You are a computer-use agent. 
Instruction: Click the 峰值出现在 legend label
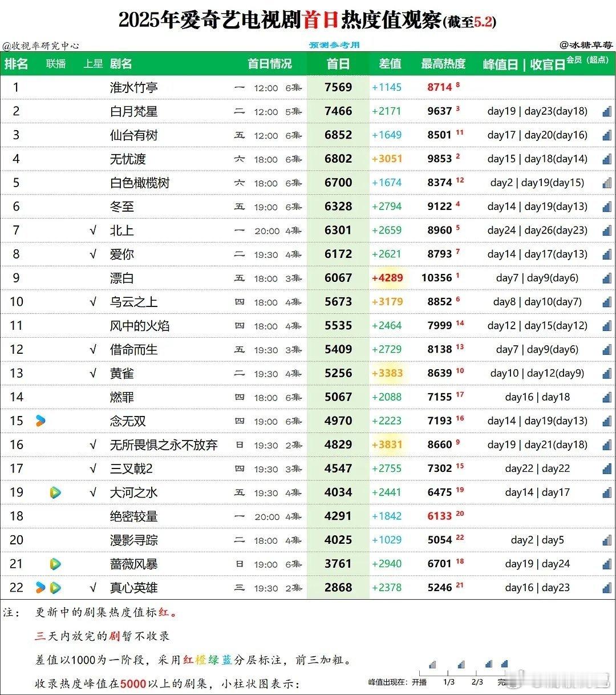(x=389, y=682)
